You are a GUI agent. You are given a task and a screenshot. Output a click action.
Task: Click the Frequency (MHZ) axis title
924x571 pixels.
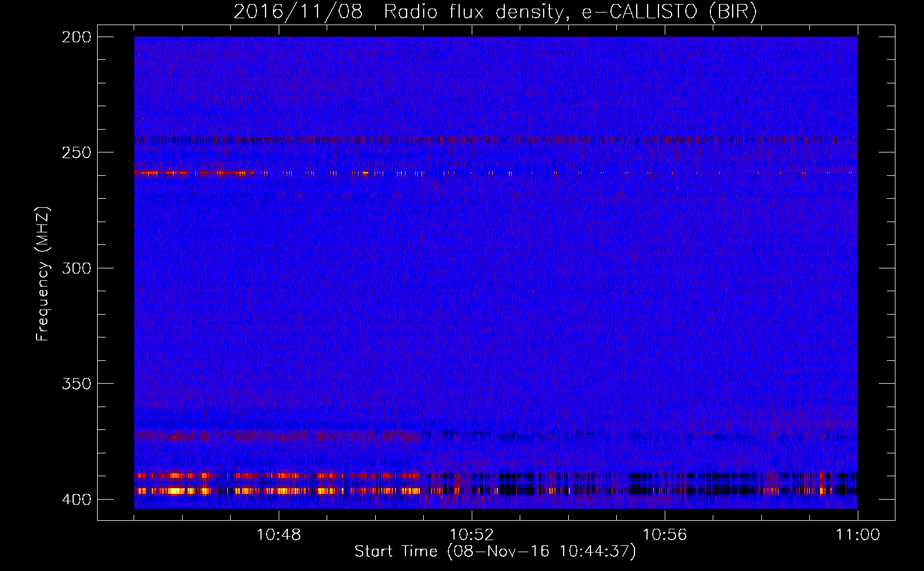point(43,274)
